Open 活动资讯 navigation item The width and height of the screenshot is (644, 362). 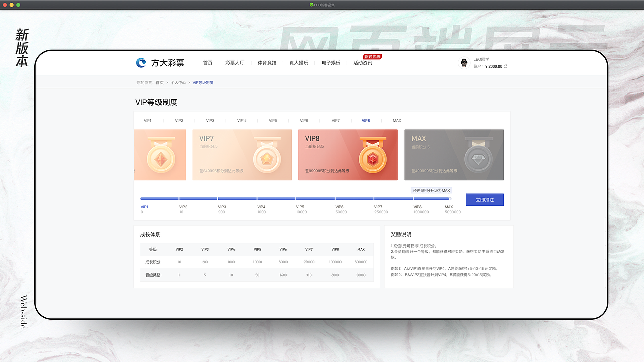(363, 63)
